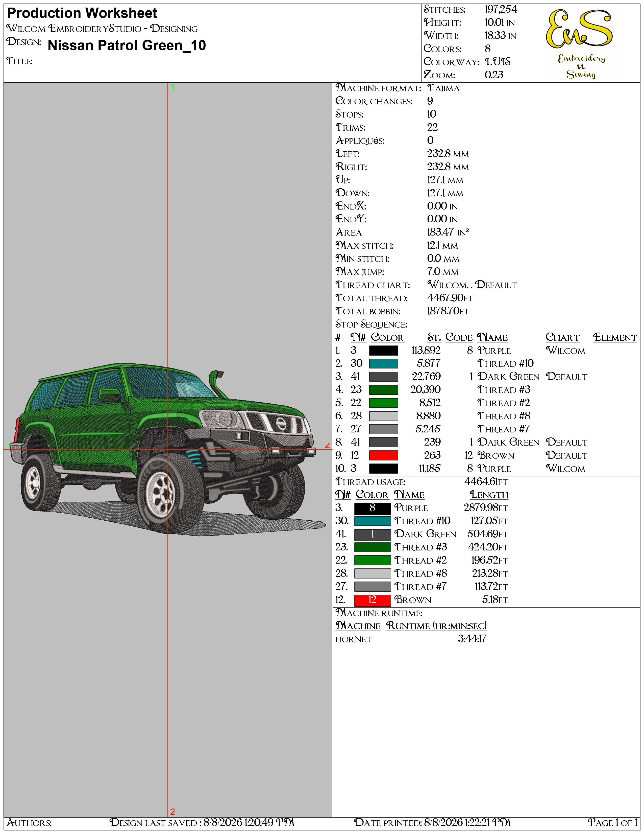Image resolution: width=644 pixels, height=834 pixels.
Task: Click the Appliqués value "0"
Action: coord(430,141)
